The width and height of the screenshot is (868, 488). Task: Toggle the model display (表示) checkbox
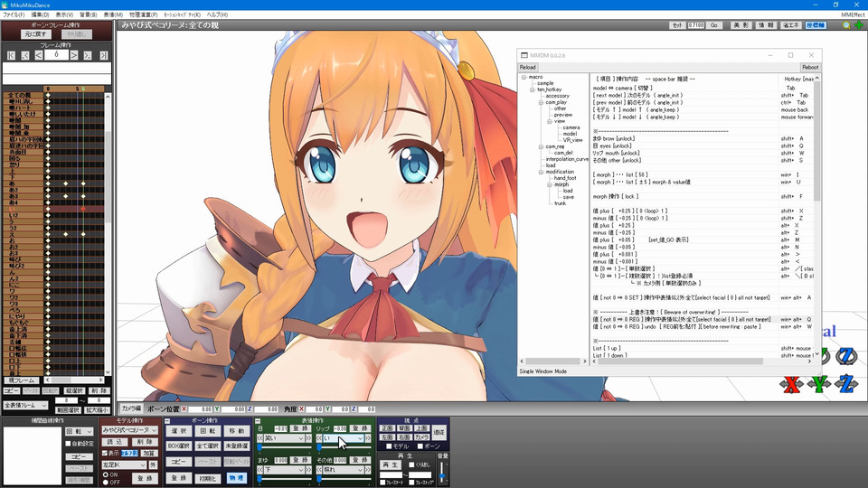pyautogui.click(x=105, y=453)
